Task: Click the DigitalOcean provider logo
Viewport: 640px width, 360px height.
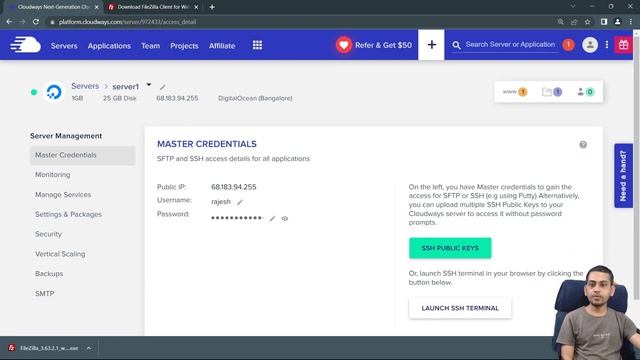Action: pos(54,92)
